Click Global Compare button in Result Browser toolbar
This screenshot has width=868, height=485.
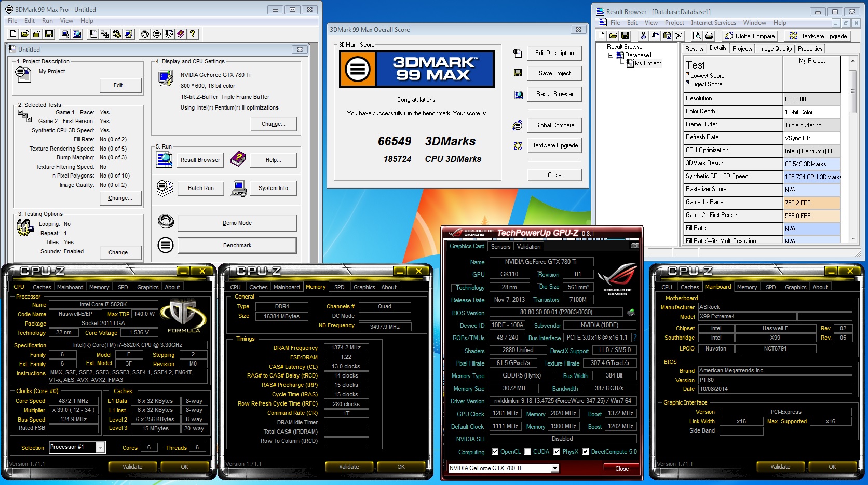click(x=750, y=36)
